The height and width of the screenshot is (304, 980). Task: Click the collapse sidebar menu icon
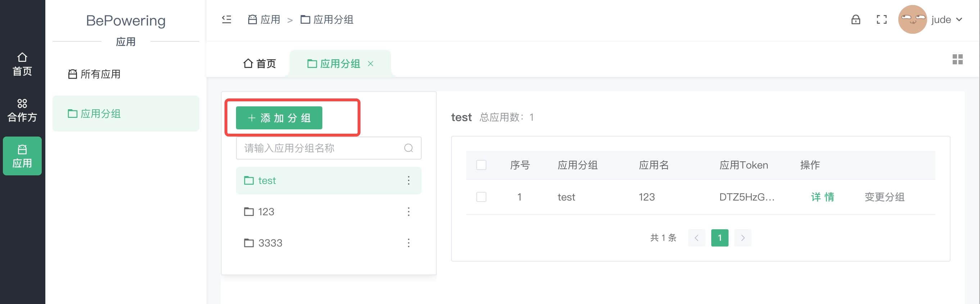tap(227, 19)
